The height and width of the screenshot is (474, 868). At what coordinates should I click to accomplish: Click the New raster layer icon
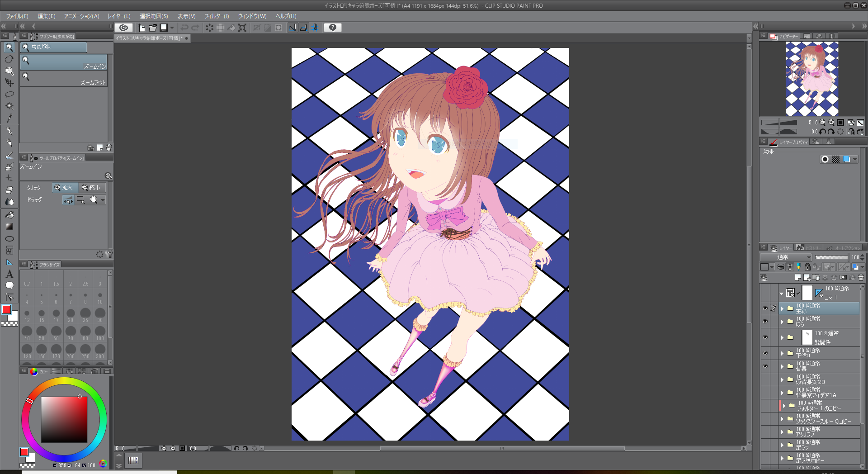[x=797, y=277]
